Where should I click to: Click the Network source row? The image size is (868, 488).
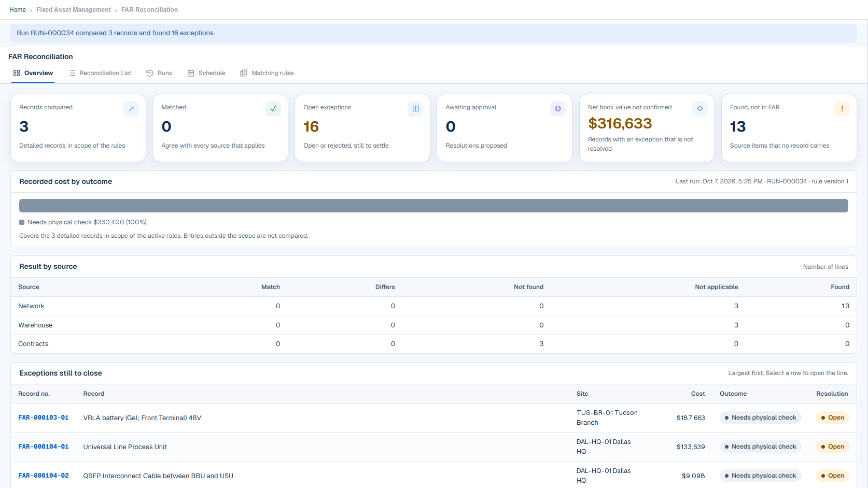point(433,306)
